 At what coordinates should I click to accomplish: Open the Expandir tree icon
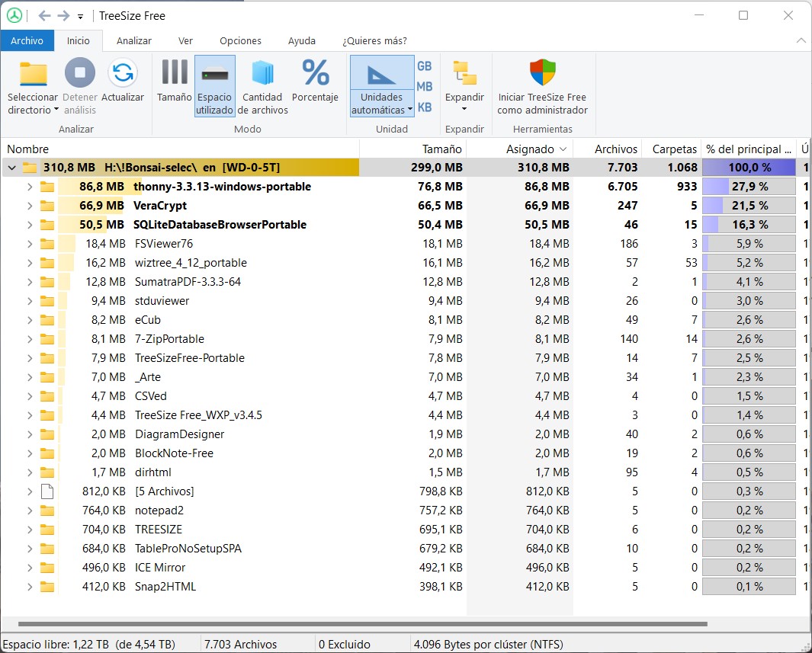click(x=464, y=74)
